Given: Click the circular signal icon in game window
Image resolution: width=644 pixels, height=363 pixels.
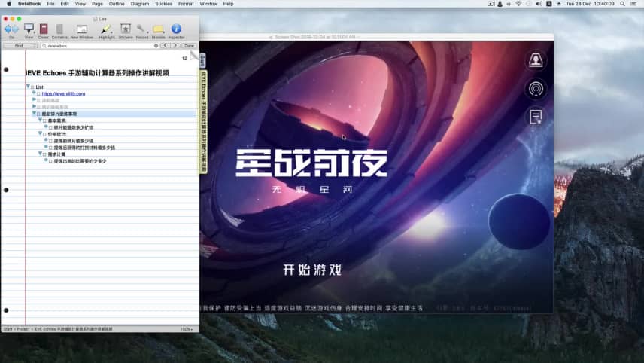Looking at the screenshot, I should point(536,89).
